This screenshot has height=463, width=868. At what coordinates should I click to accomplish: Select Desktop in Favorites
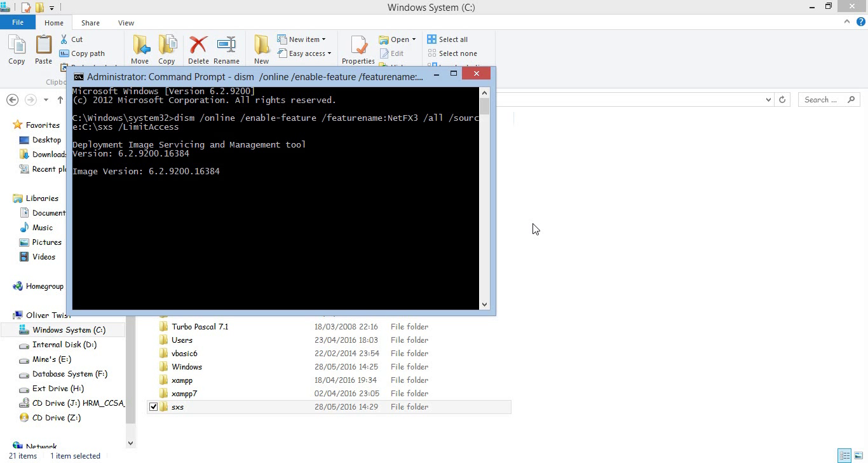(46, 140)
